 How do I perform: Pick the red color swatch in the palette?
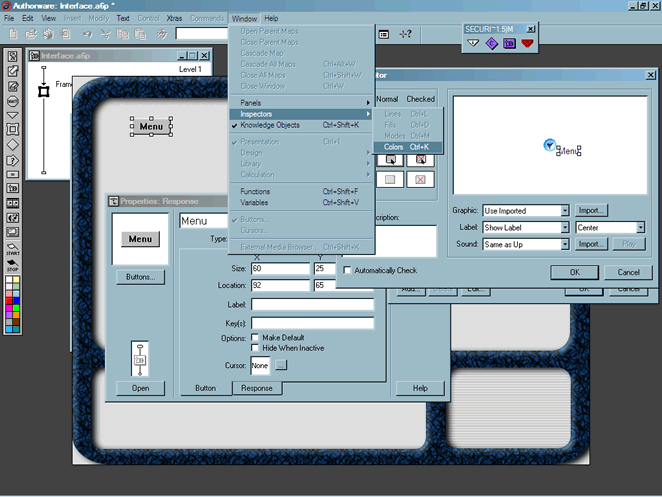click(x=9, y=301)
